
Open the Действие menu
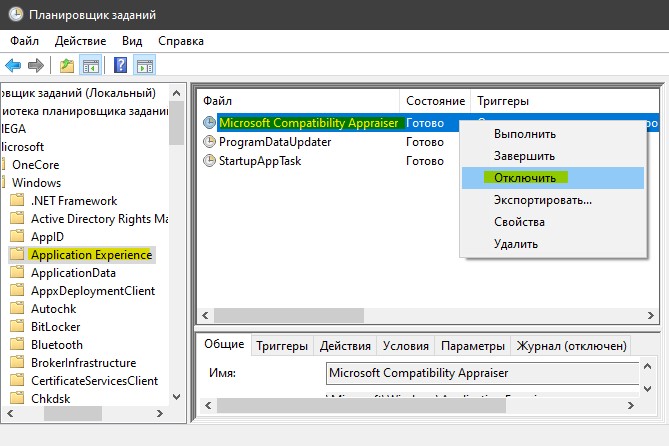(x=80, y=41)
